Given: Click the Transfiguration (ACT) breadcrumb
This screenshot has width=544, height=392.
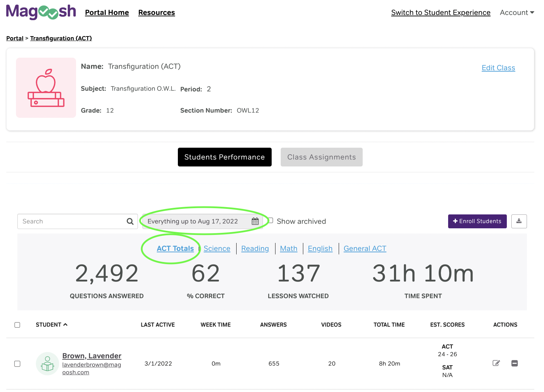Looking at the screenshot, I should (x=61, y=38).
